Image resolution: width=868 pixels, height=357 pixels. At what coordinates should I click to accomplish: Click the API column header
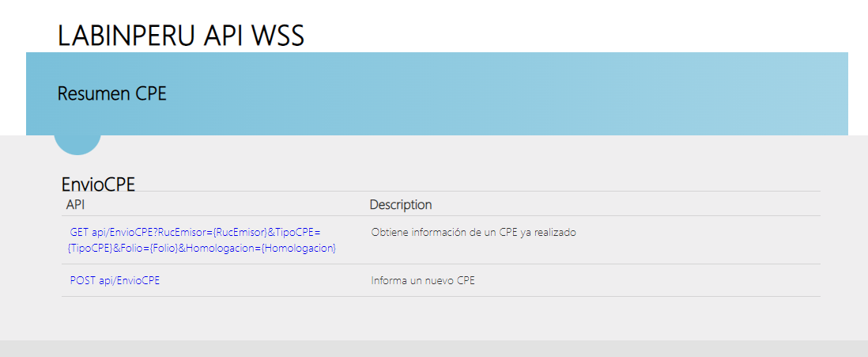[x=76, y=205]
